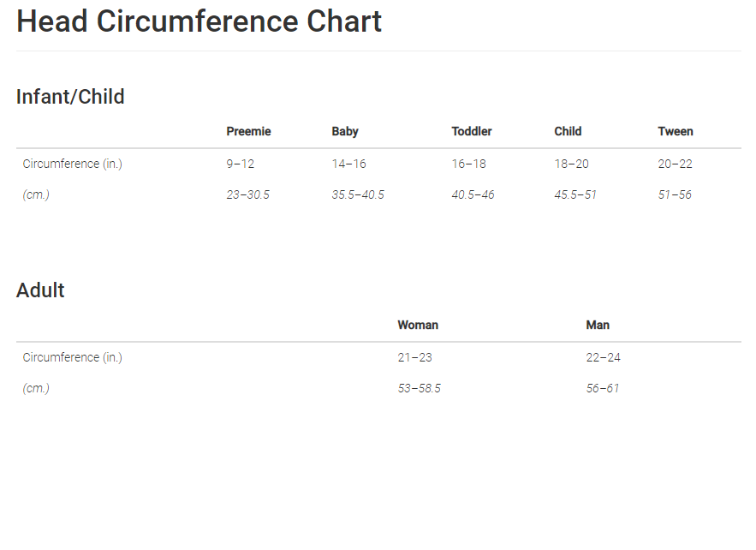Click the Adult section heading

click(40, 290)
